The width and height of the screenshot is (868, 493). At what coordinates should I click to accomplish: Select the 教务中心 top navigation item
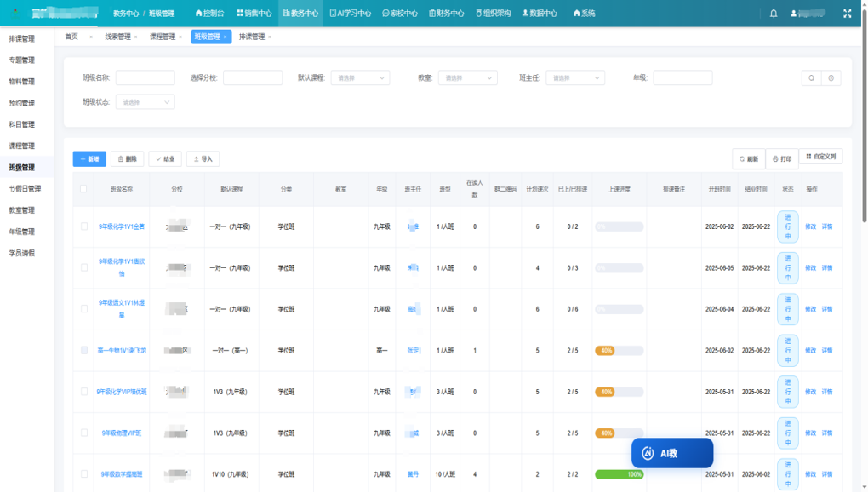pos(300,14)
